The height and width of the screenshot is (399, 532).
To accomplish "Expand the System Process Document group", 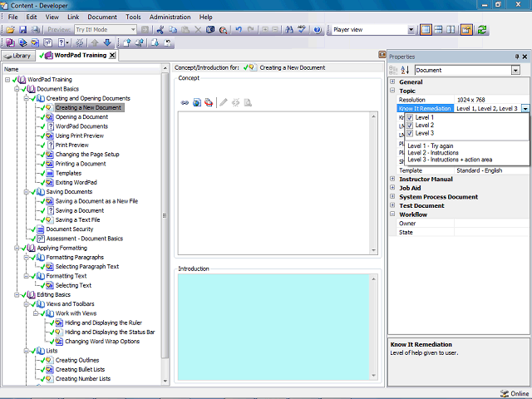I will point(392,196).
